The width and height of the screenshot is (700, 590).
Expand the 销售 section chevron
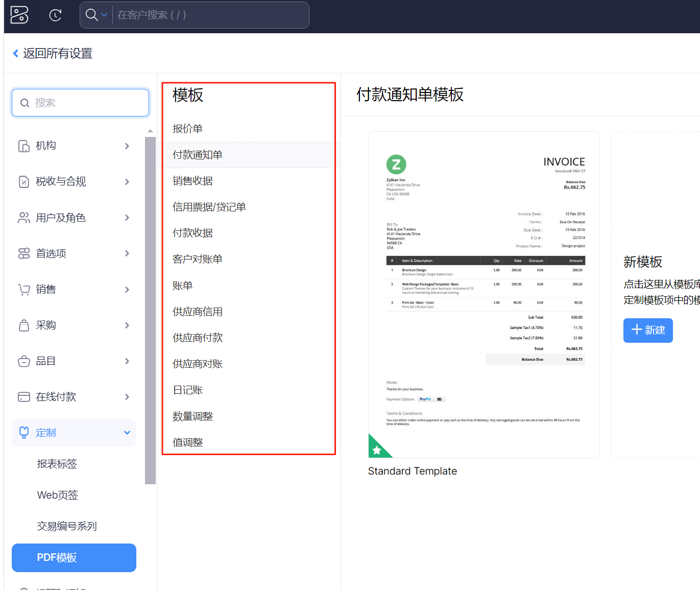click(127, 289)
